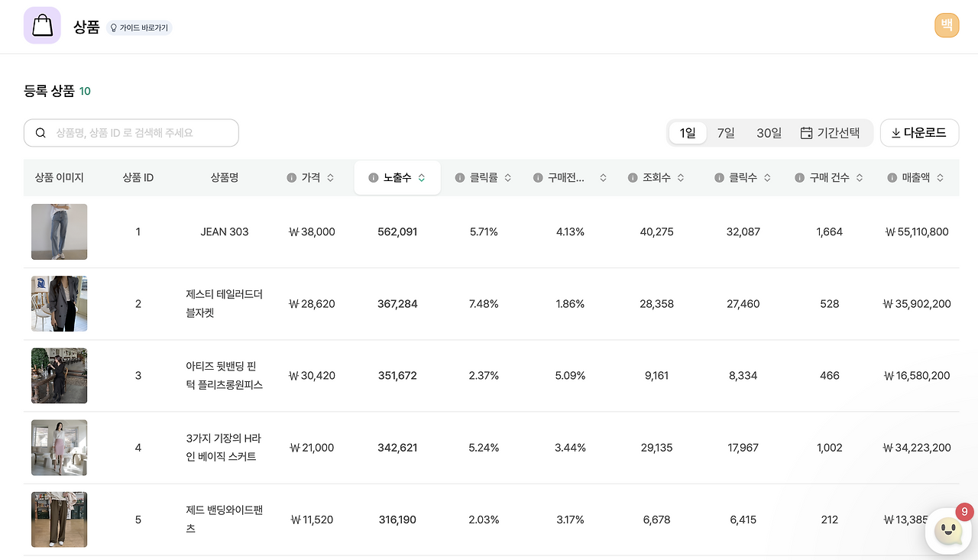
Task: Click the download arrow icon on 다운로드
Action: (x=895, y=132)
